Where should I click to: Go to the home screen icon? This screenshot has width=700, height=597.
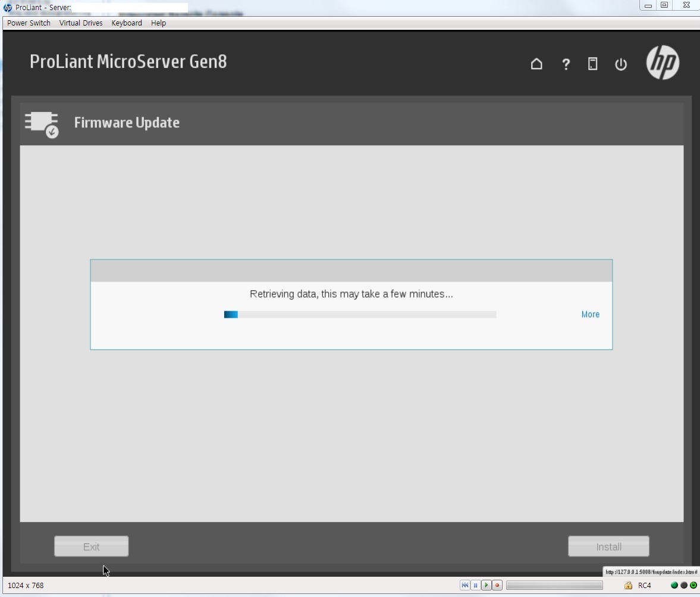coord(536,64)
